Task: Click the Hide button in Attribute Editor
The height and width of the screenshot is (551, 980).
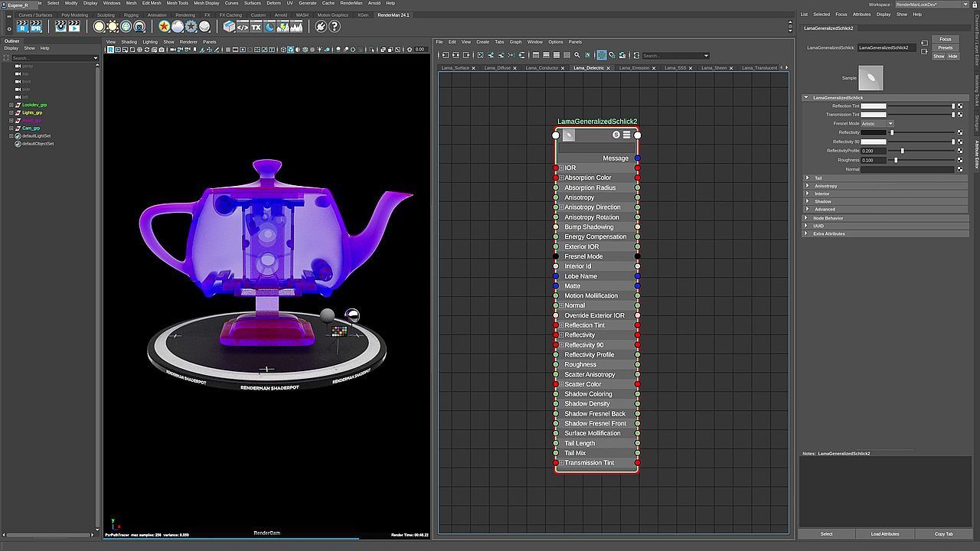Action: click(x=952, y=56)
